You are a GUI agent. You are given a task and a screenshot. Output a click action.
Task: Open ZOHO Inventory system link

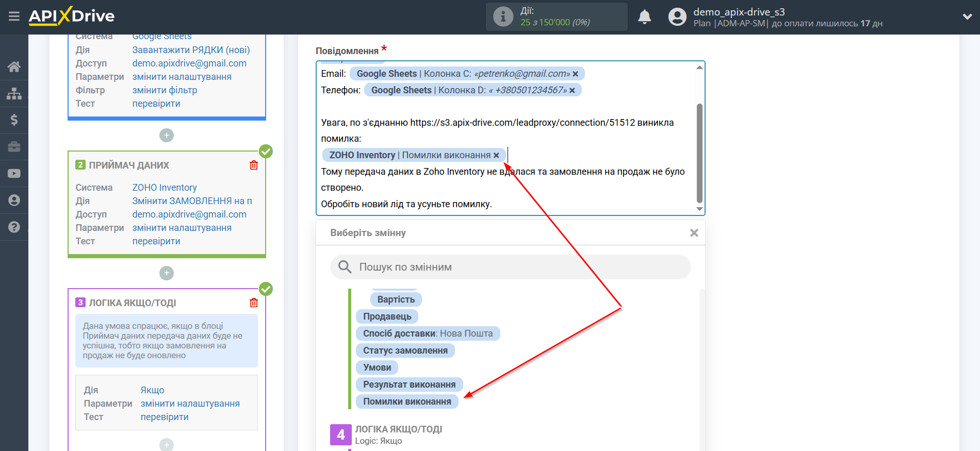pos(165,188)
